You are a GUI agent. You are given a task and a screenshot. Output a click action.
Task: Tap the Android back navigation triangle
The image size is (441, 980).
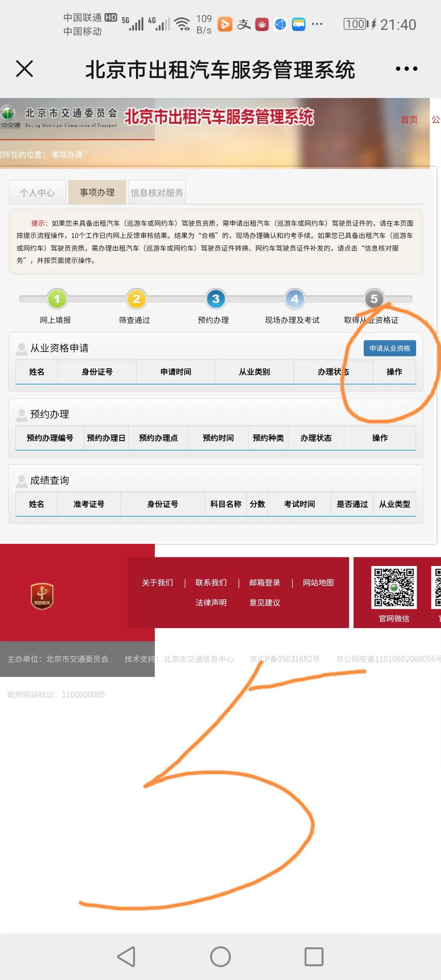click(x=127, y=956)
